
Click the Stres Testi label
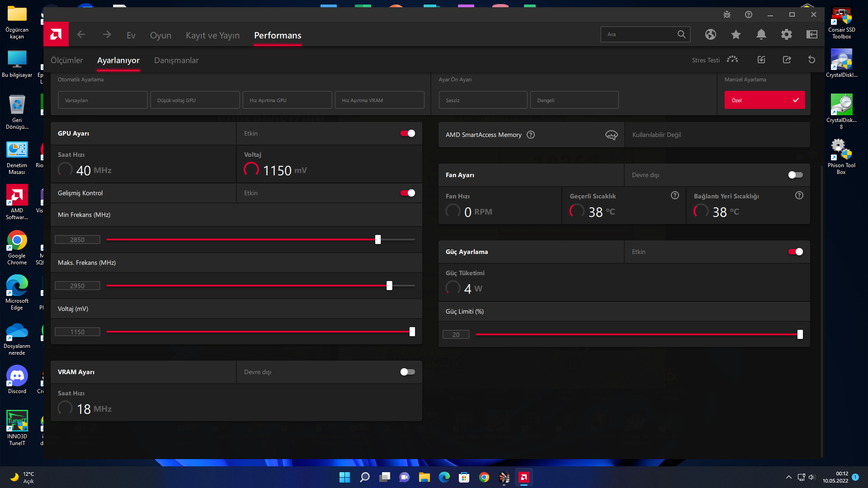point(706,60)
